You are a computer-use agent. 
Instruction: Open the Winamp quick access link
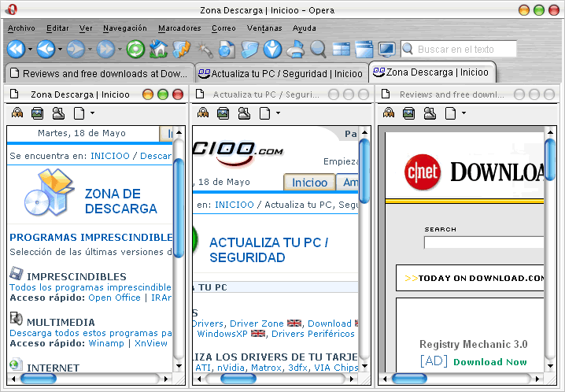106,343
